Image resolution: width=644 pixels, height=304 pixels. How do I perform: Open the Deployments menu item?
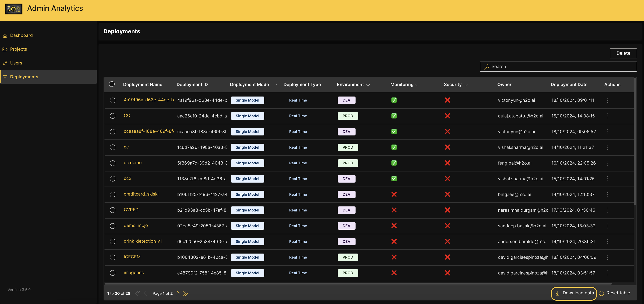[x=24, y=77]
